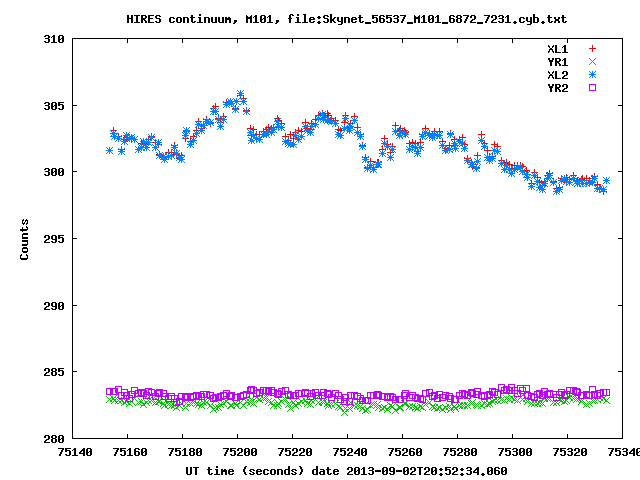Click the red plus marker beside XL1
The image size is (640, 480).
(592, 49)
